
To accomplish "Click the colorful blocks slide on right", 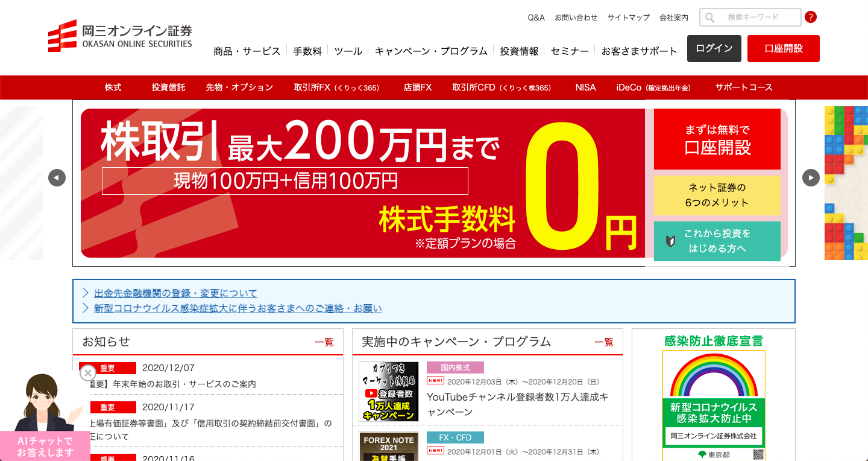I will click(x=846, y=183).
